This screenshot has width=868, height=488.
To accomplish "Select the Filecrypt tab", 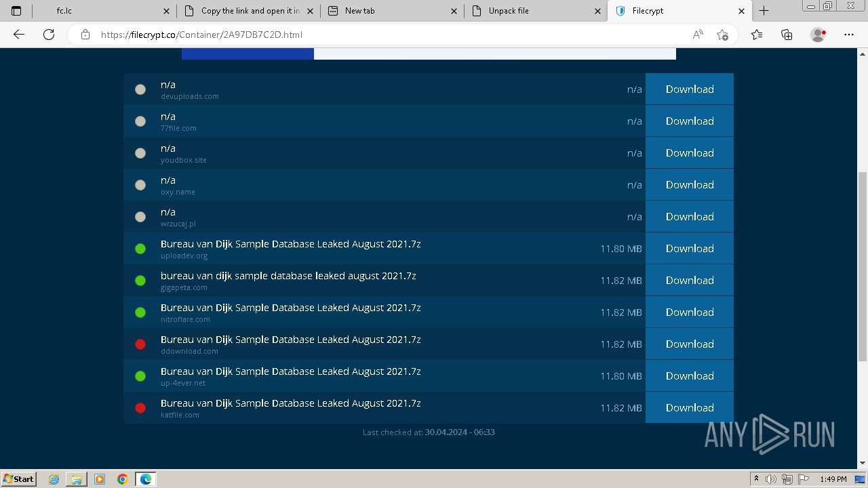I will tap(679, 11).
